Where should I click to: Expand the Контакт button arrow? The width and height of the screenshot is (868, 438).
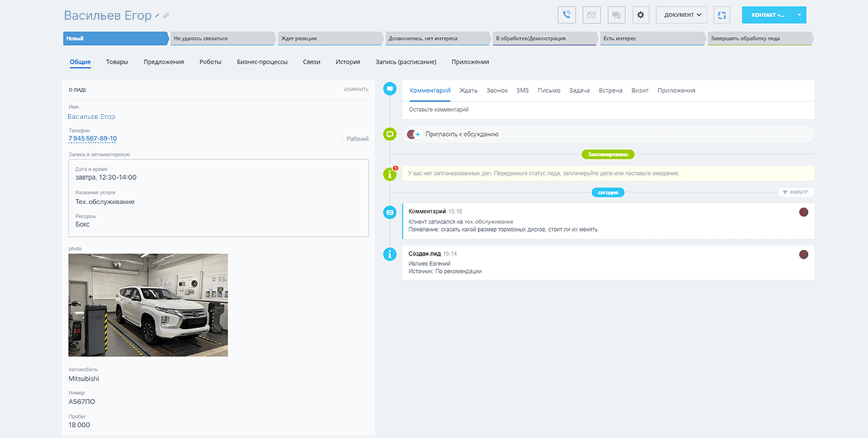(799, 15)
